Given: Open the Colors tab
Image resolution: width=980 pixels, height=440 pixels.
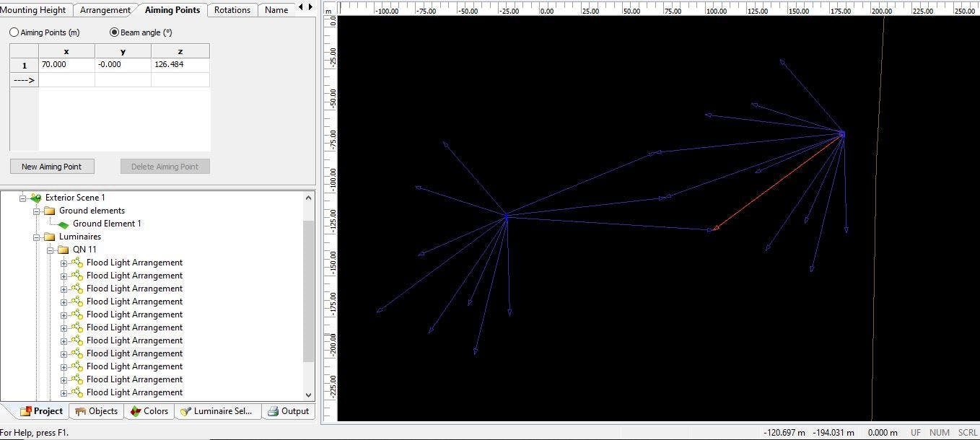Looking at the screenshot, I should pos(148,411).
